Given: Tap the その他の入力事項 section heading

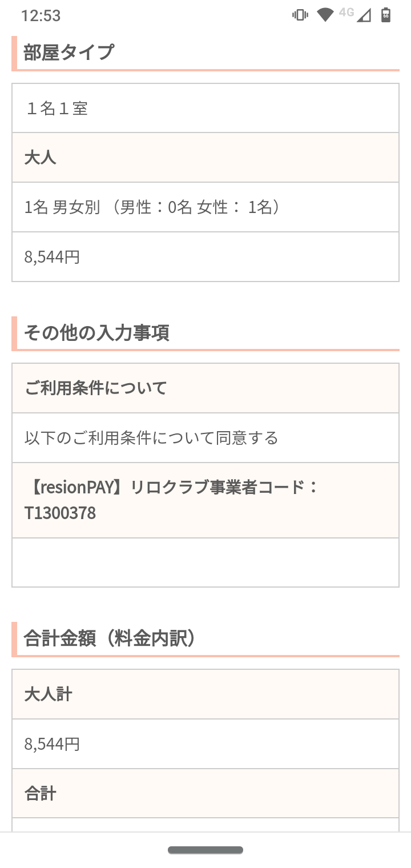Looking at the screenshot, I should [96, 332].
